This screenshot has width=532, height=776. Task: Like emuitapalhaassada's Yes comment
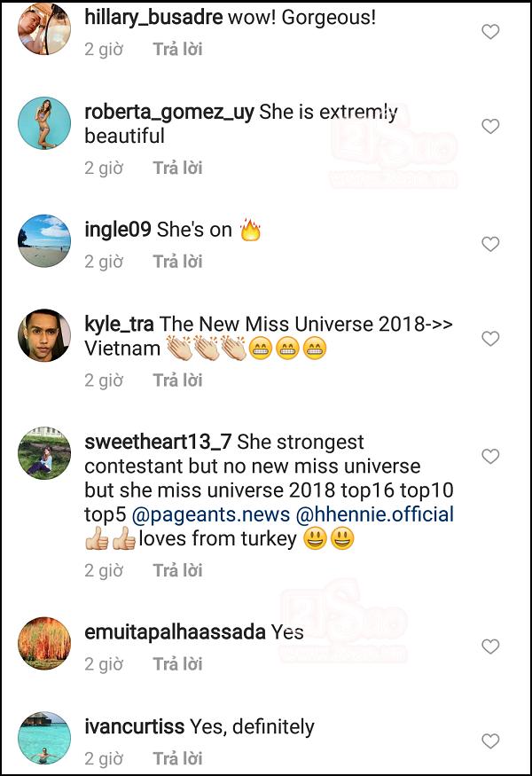[490, 647]
